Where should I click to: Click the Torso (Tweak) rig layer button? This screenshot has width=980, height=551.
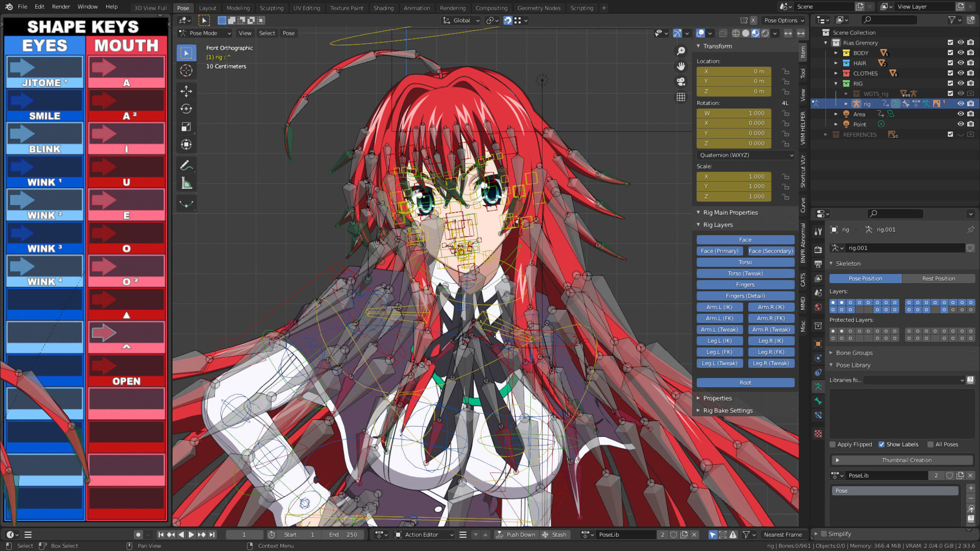click(745, 273)
